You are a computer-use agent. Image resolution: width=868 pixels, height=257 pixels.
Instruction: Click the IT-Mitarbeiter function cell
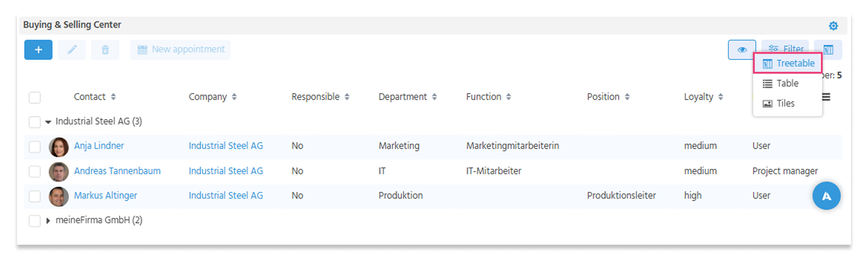click(494, 171)
